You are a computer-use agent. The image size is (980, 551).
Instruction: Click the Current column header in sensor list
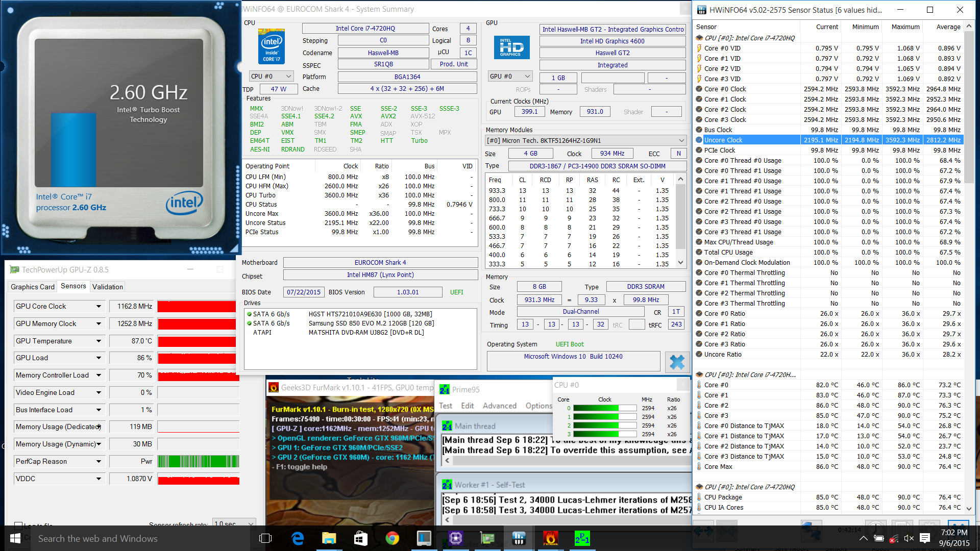click(821, 27)
